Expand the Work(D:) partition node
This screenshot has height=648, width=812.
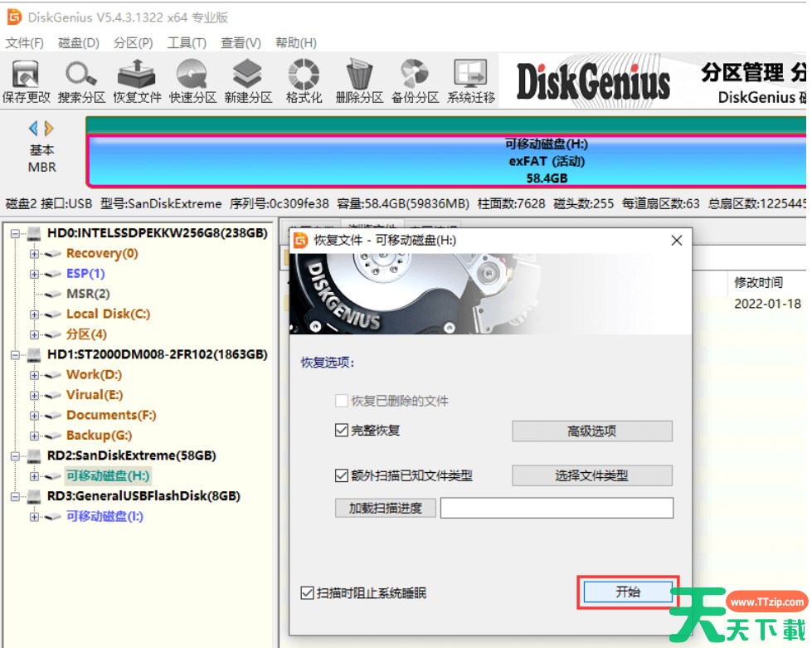35,375
